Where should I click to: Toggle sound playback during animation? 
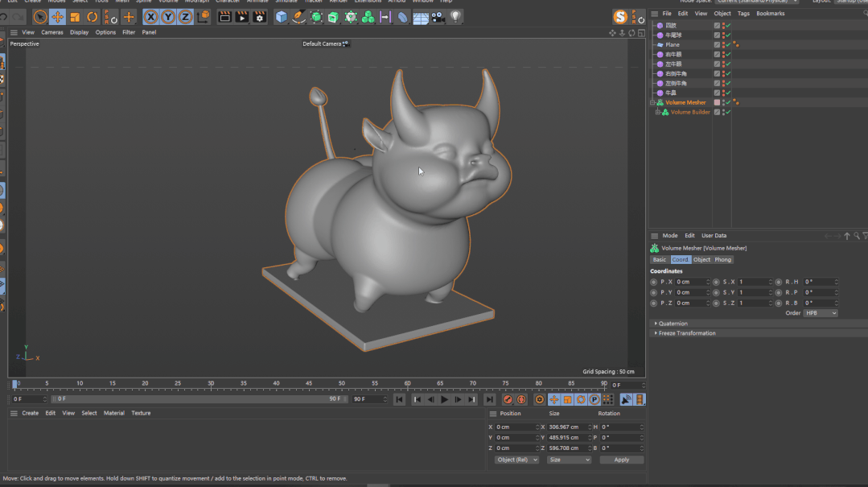626,399
